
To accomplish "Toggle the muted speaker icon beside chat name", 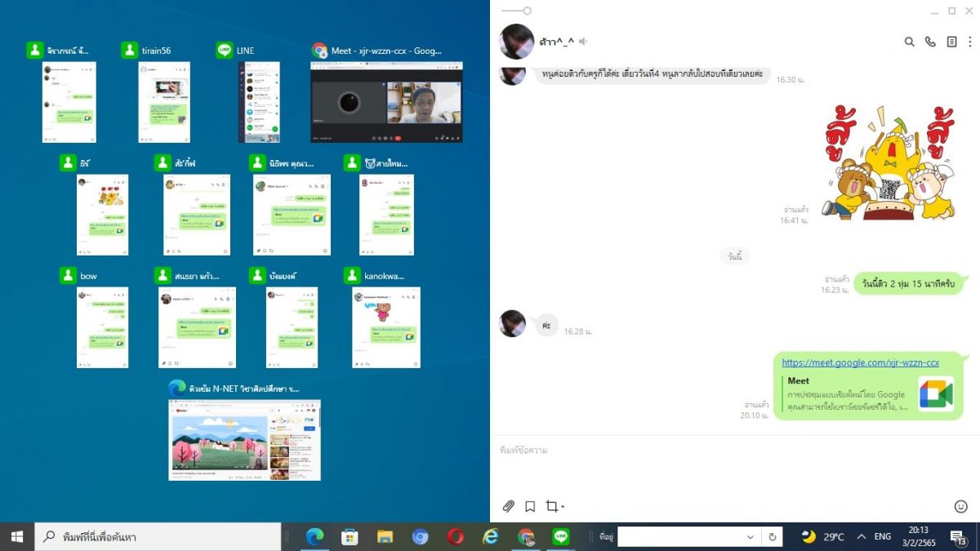I will click(583, 42).
